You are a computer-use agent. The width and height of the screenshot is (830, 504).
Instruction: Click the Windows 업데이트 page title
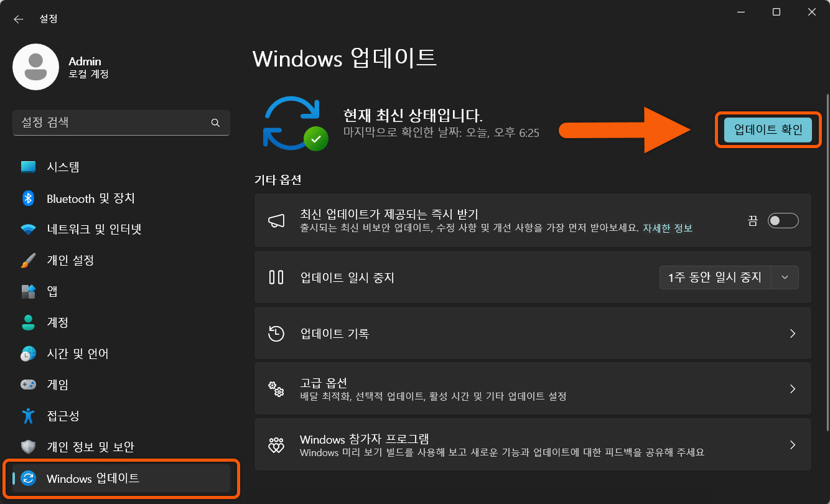[x=345, y=58]
